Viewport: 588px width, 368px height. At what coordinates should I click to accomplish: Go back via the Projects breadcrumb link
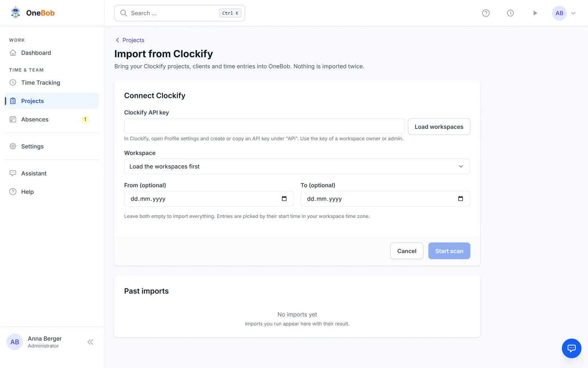(x=130, y=40)
